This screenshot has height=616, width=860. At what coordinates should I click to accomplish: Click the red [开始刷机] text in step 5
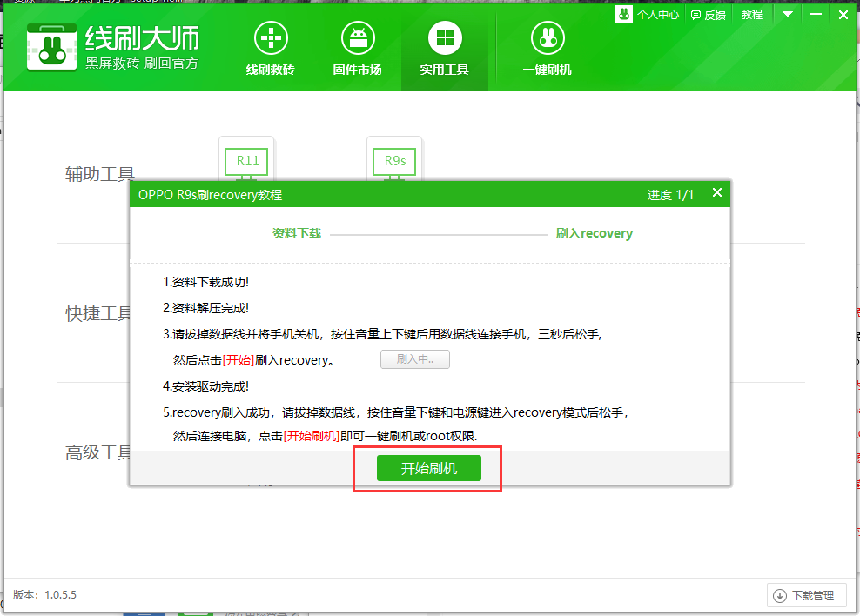[312, 436]
